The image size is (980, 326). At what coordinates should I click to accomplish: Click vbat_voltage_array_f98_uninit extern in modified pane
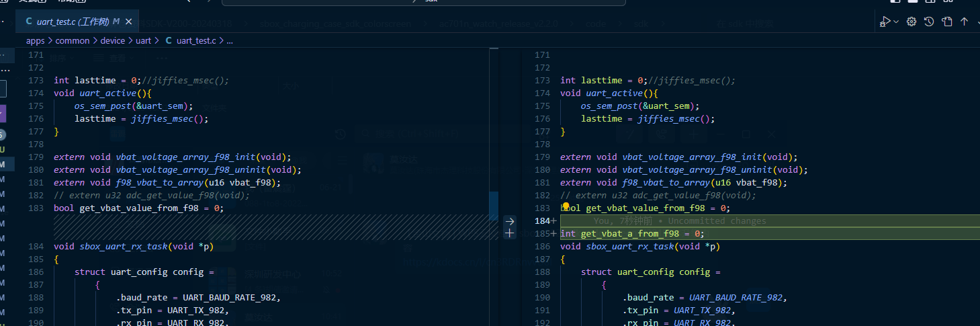coord(684,169)
